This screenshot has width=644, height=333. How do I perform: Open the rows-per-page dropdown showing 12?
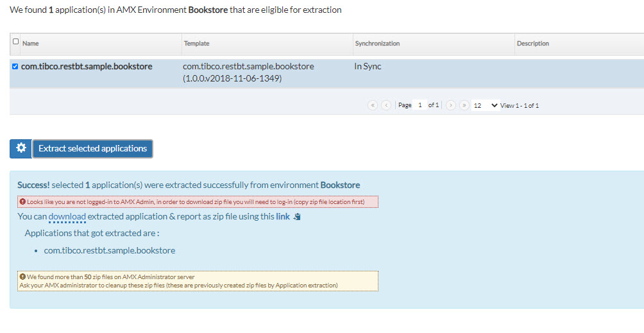point(485,105)
